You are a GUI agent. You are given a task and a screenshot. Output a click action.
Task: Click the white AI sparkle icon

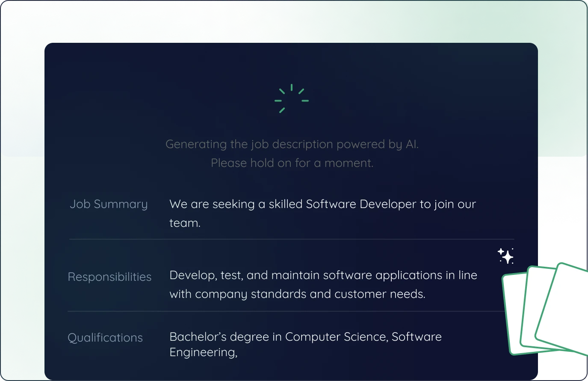(x=505, y=256)
